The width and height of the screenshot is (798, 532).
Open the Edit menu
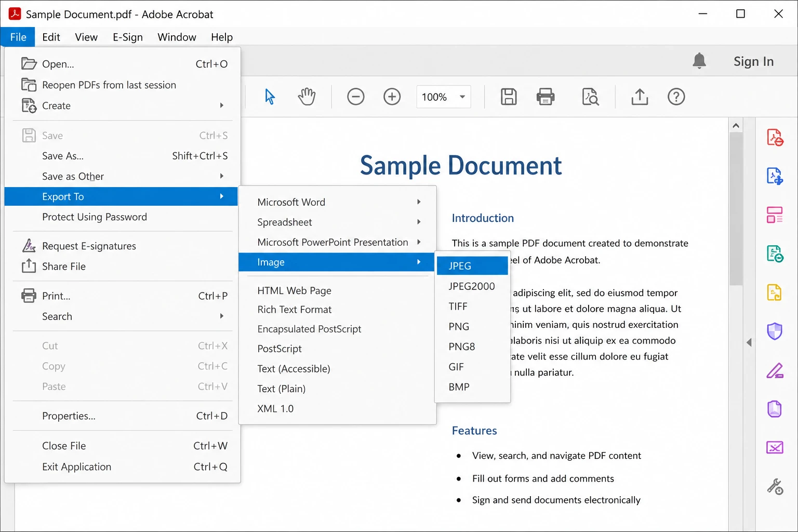click(x=51, y=37)
